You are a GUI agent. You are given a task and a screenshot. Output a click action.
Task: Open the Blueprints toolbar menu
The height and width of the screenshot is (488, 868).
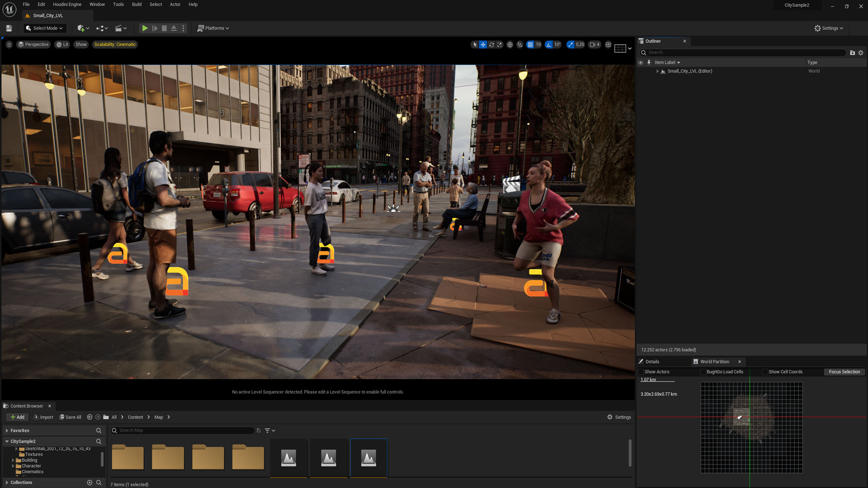102,28
